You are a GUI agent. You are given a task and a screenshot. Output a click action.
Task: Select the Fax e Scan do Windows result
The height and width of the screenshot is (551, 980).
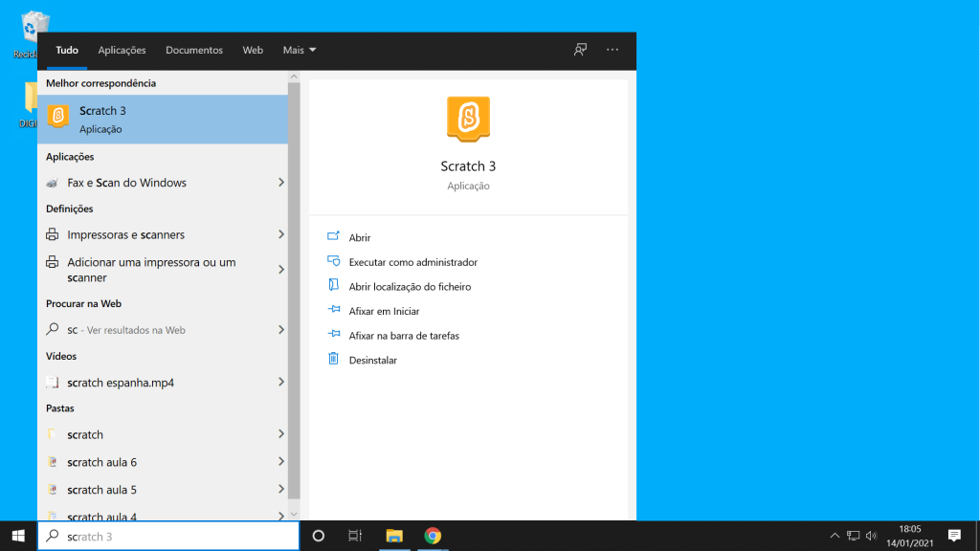click(x=163, y=183)
